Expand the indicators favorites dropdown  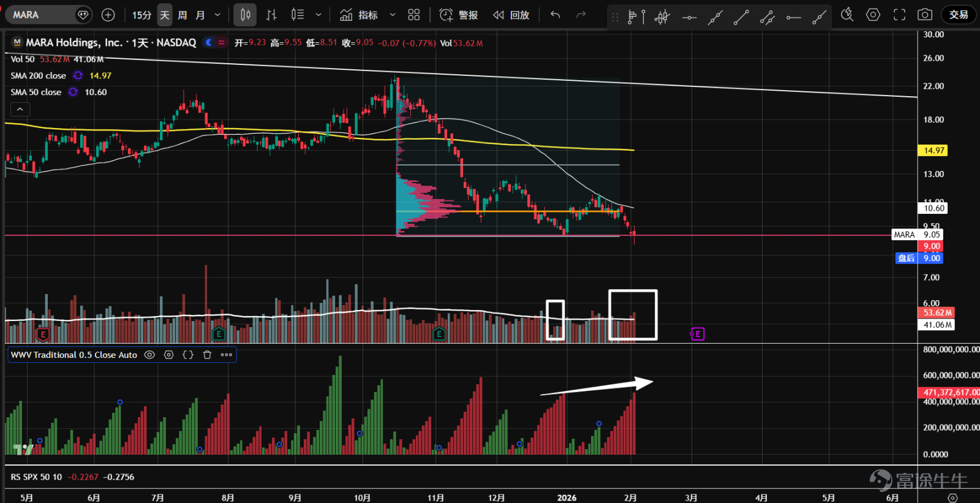[393, 15]
